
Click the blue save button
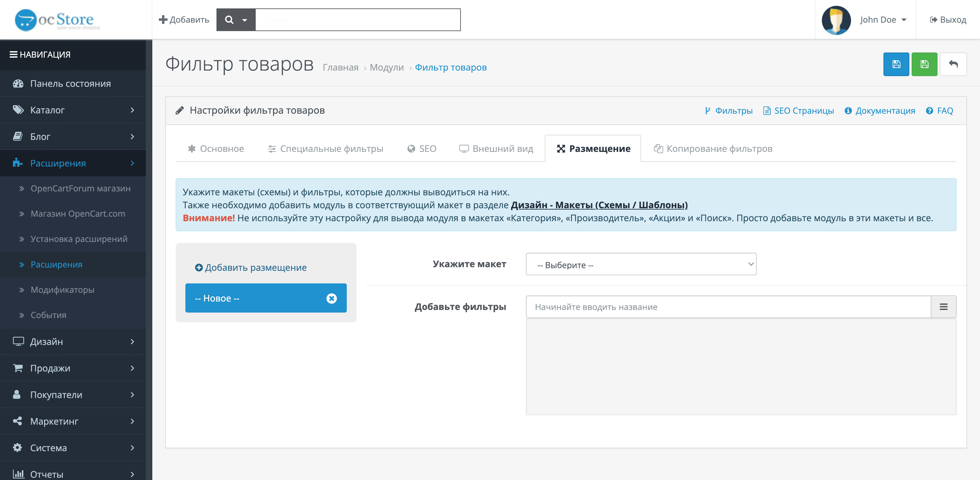click(896, 64)
